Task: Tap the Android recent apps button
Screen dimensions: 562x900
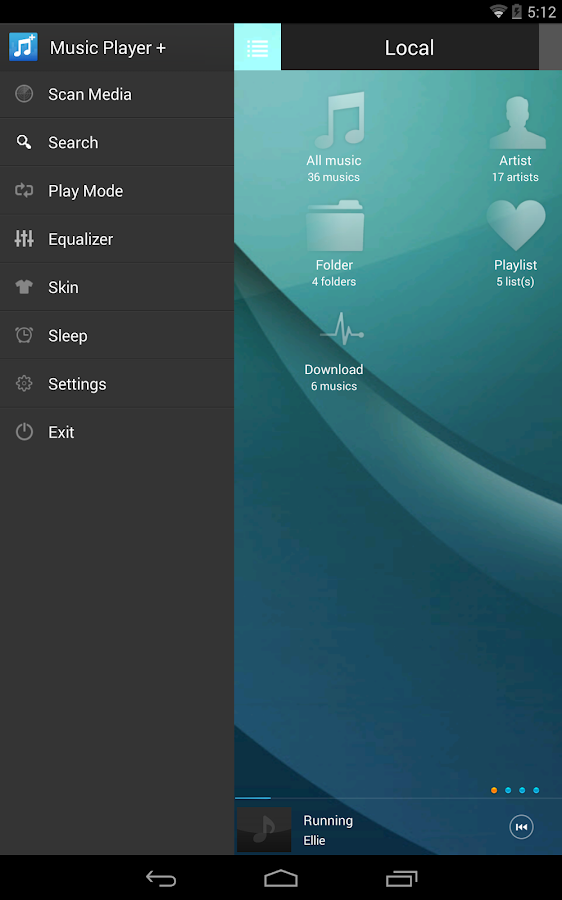Action: pos(401,878)
